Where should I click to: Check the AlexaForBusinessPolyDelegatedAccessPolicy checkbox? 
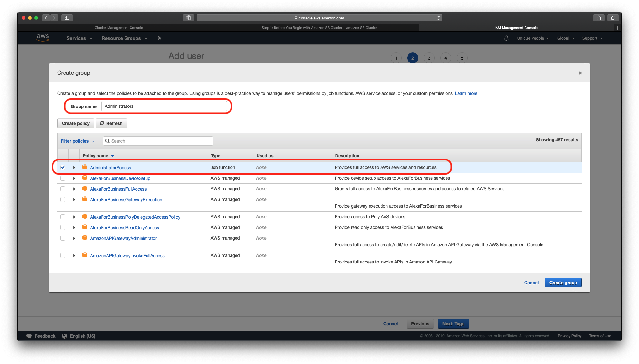click(63, 217)
